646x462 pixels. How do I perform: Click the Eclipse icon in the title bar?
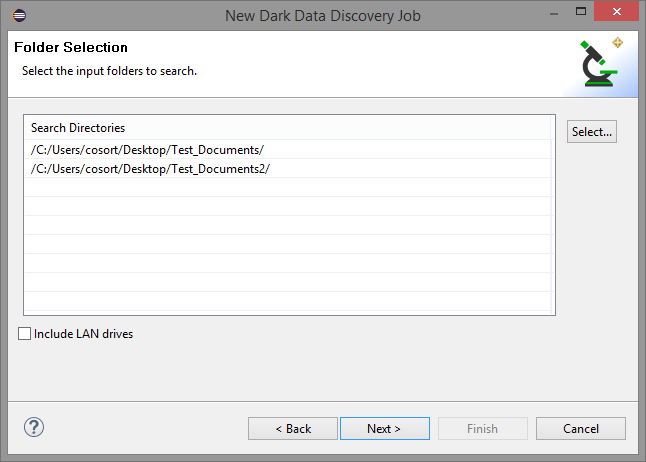point(21,15)
